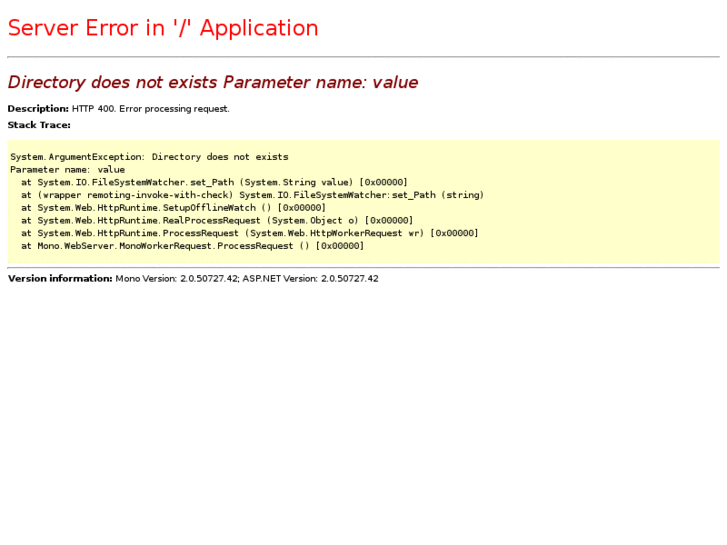Click 'ASP.NET Version: 2.0.50727.42' text
727x545 pixels.
tap(310, 279)
